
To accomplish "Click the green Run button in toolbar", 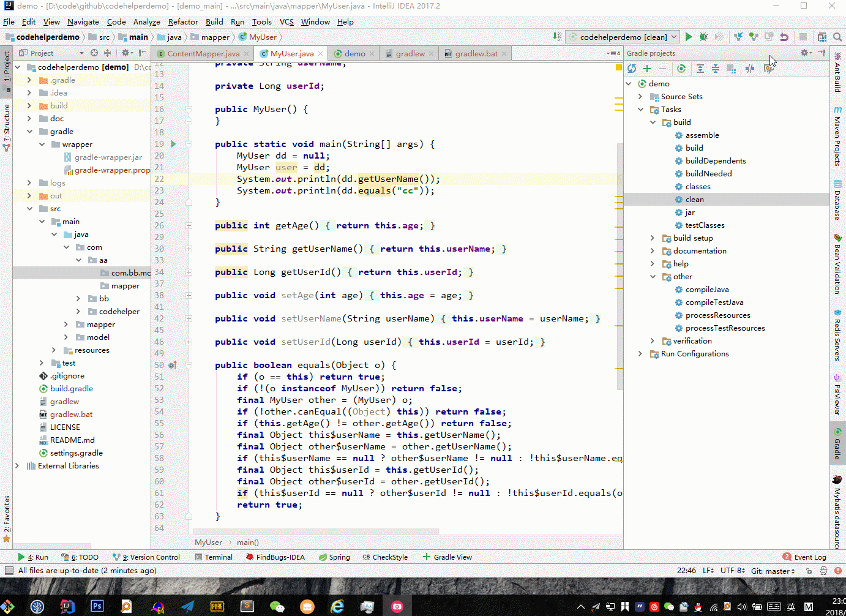I will [x=689, y=37].
